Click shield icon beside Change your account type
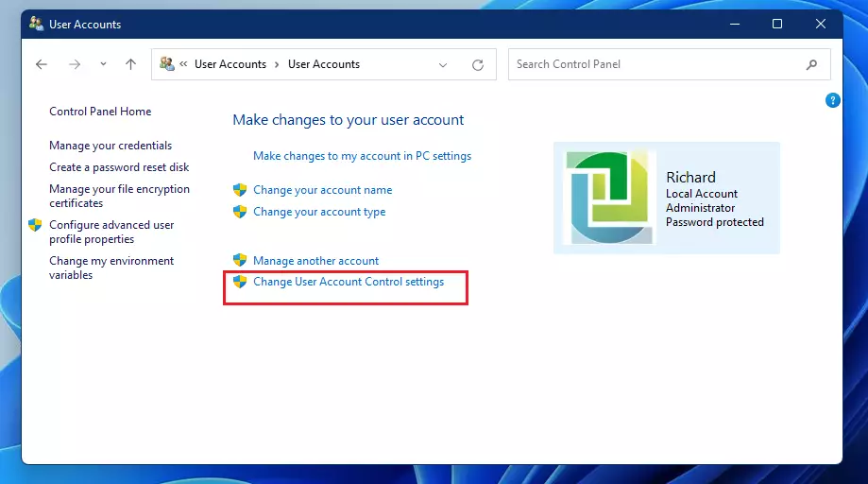The width and height of the screenshot is (868, 484). pyautogui.click(x=240, y=212)
